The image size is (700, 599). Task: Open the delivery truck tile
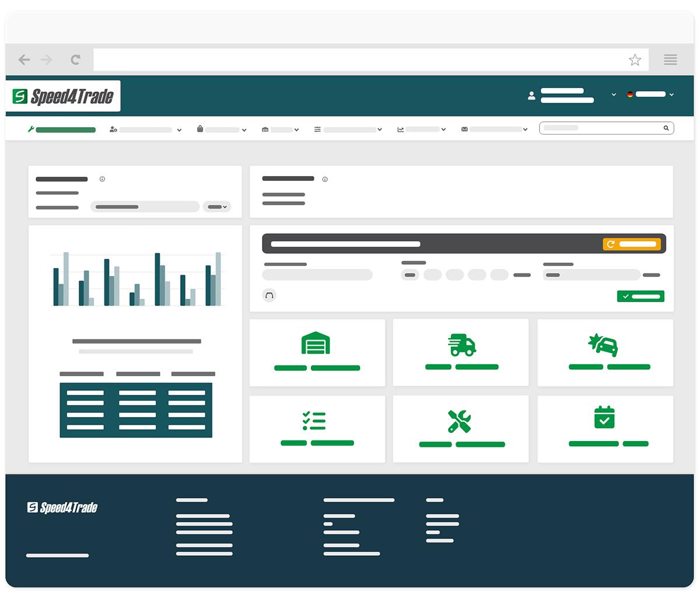[461, 352]
